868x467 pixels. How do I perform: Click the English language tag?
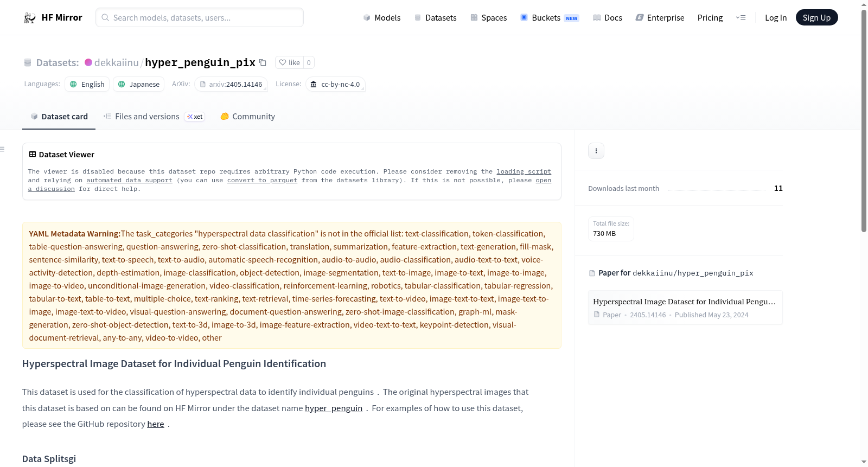coord(87,84)
